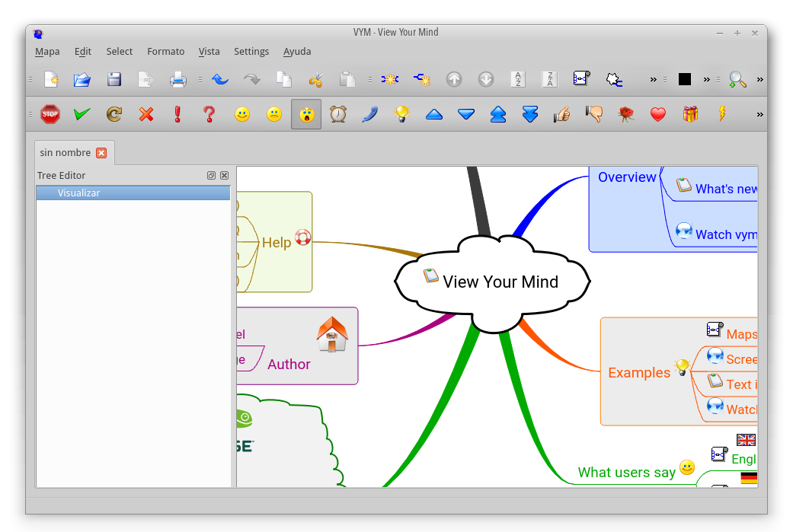The width and height of the screenshot is (793, 532).
Task: Expand overflow arrows left of color swatch
Action: coord(654,79)
